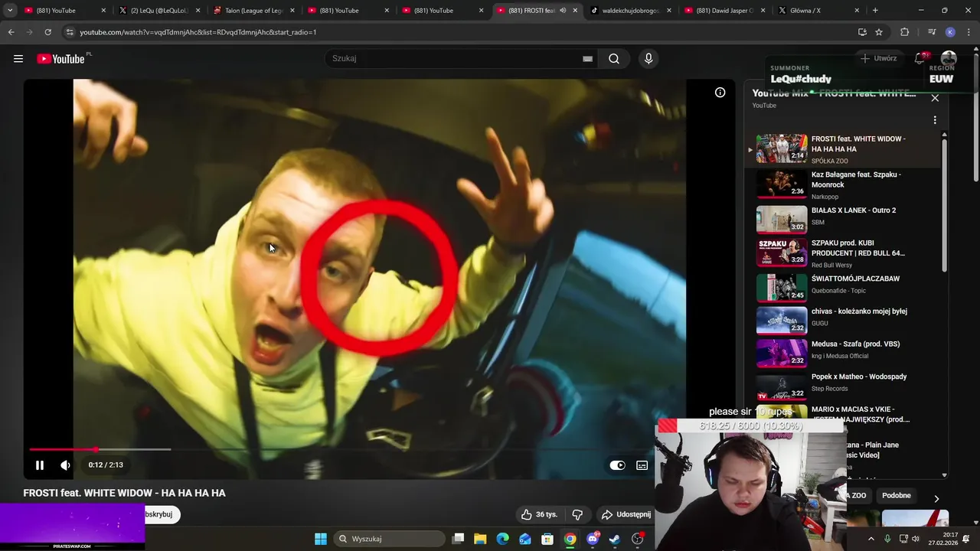
Task: Toggle the autoplay switch in the player
Action: click(617, 465)
